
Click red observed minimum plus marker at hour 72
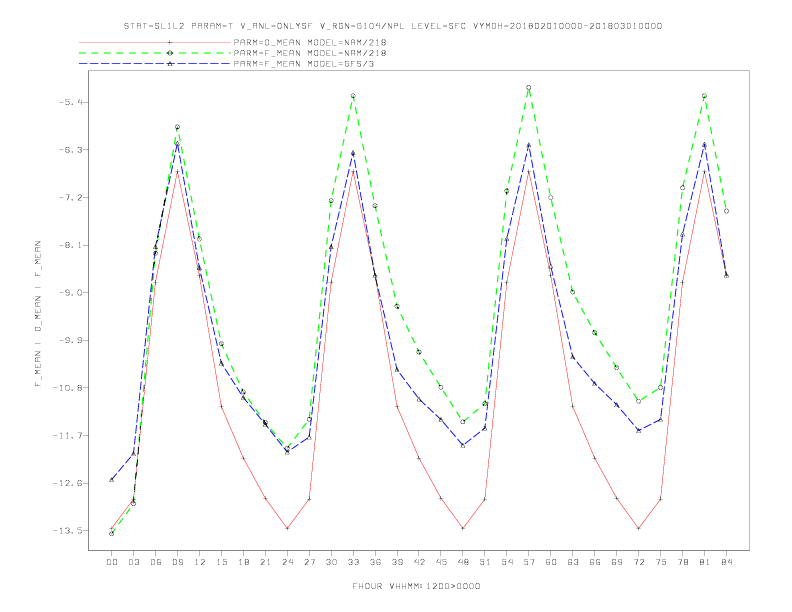(639, 528)
